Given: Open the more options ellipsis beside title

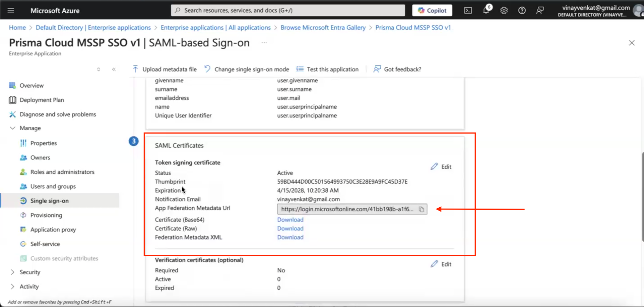Looking at the screenshot, I should click(x=264, y=42).
